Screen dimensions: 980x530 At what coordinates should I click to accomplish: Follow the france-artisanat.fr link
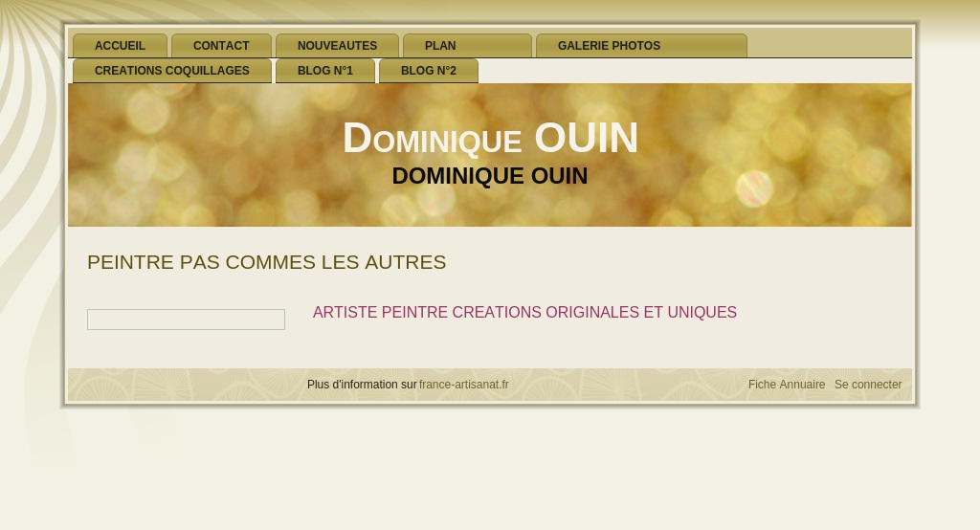[464, 385]
